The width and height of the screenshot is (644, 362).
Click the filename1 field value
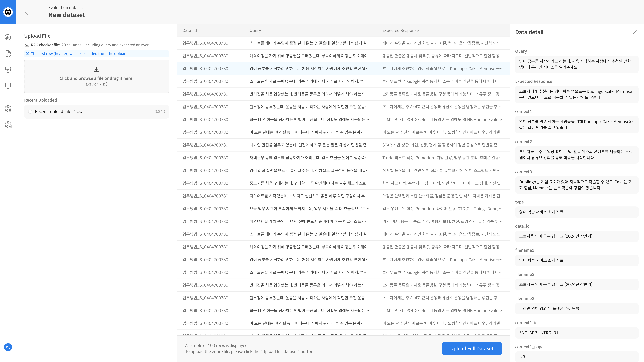(x=577, y=260)
